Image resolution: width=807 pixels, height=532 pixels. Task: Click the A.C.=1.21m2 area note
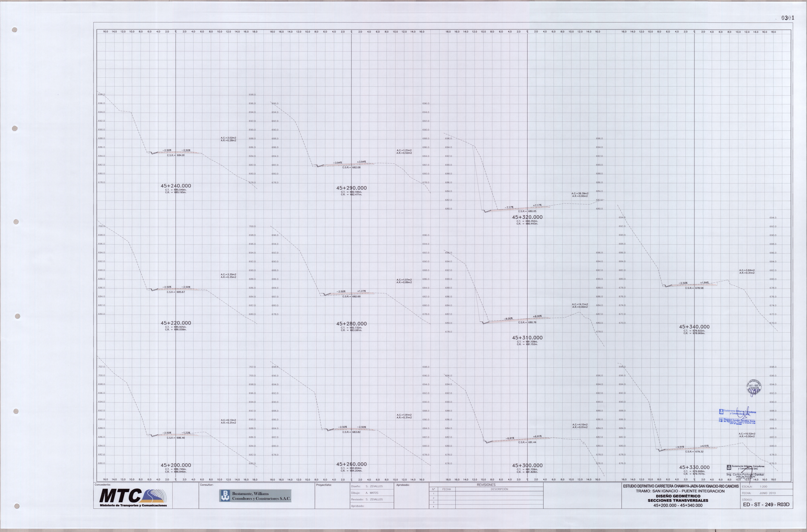pyautogui.click(x=404, y=150)
